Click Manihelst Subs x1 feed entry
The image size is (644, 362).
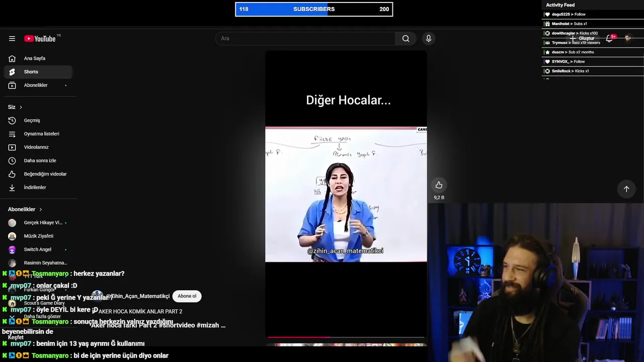point(593,24)
